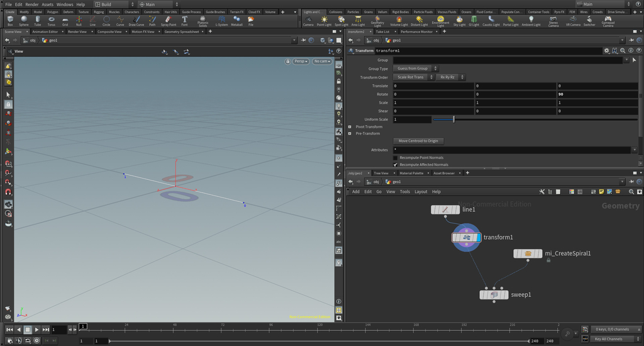Choose the Font shelf tool

coord(184,21)
